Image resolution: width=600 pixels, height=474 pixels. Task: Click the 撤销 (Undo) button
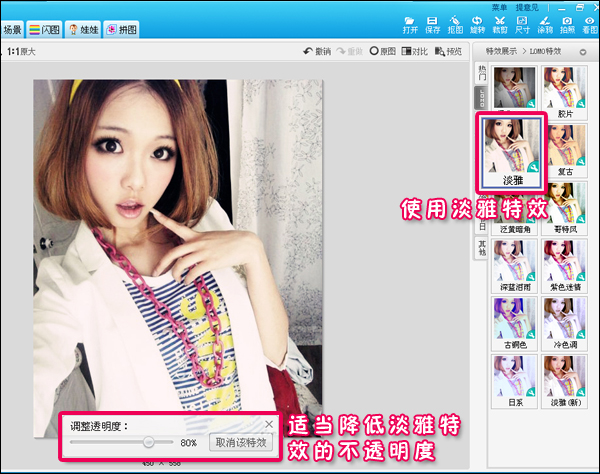(316, 51)
